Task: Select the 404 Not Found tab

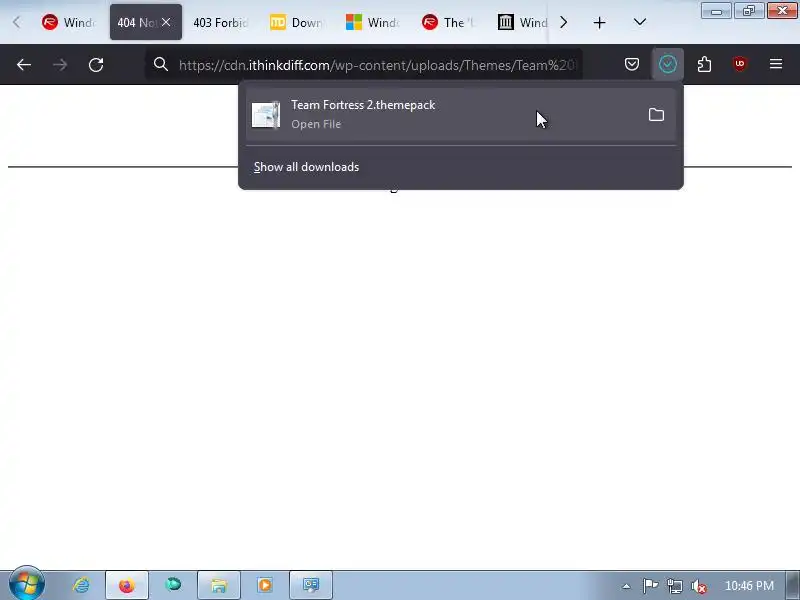Action: 137,22
